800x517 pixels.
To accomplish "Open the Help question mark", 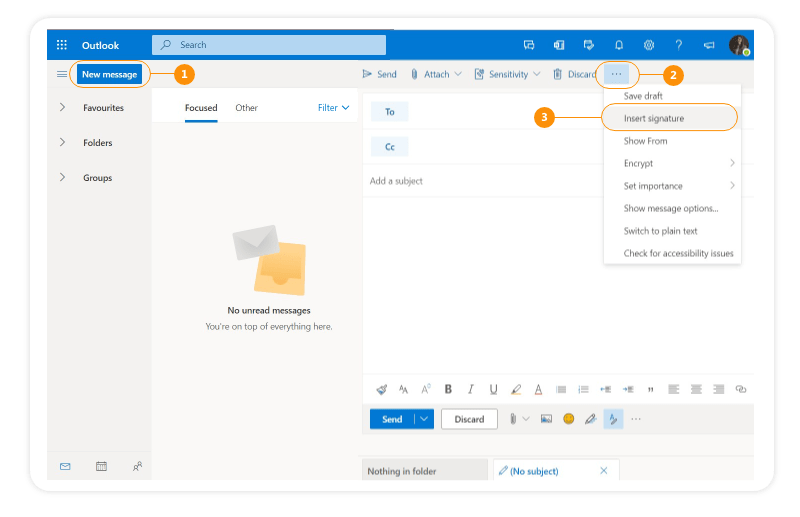I will 679,45.
